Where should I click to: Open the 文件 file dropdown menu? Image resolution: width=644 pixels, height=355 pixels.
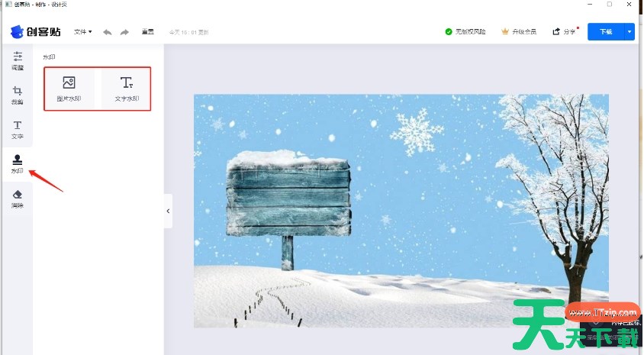(82, 31)
